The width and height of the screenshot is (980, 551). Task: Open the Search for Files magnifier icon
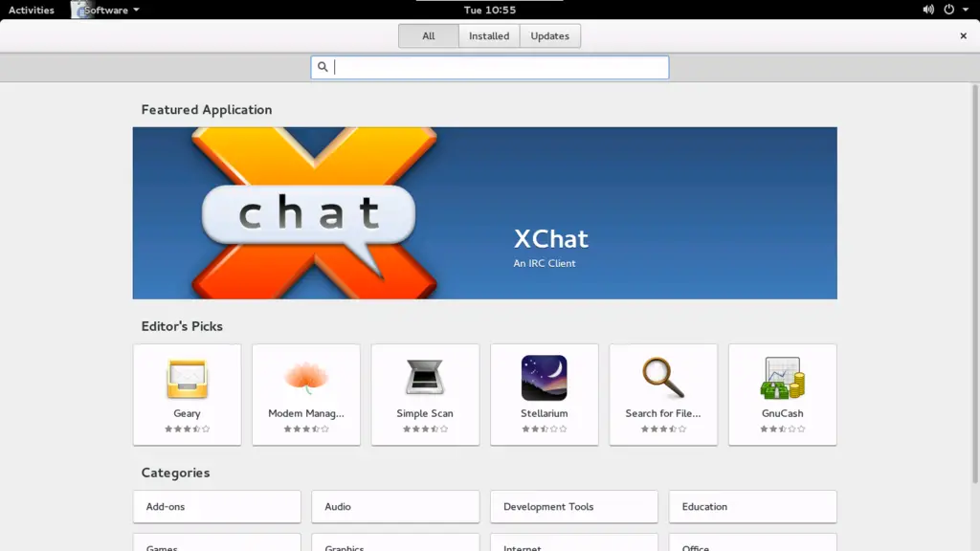pyautogui.click(x=663, y=377)
